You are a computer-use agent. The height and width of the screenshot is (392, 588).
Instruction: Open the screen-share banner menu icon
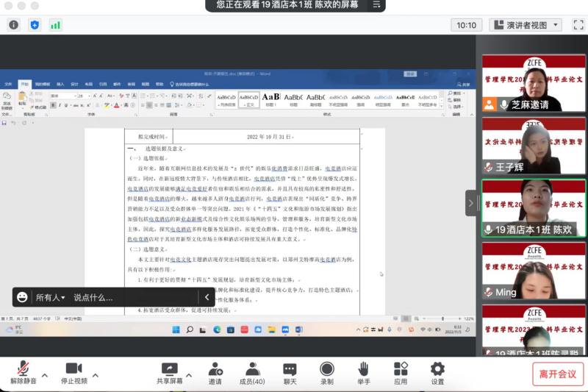pyautogui.click(x=376, y=5)
